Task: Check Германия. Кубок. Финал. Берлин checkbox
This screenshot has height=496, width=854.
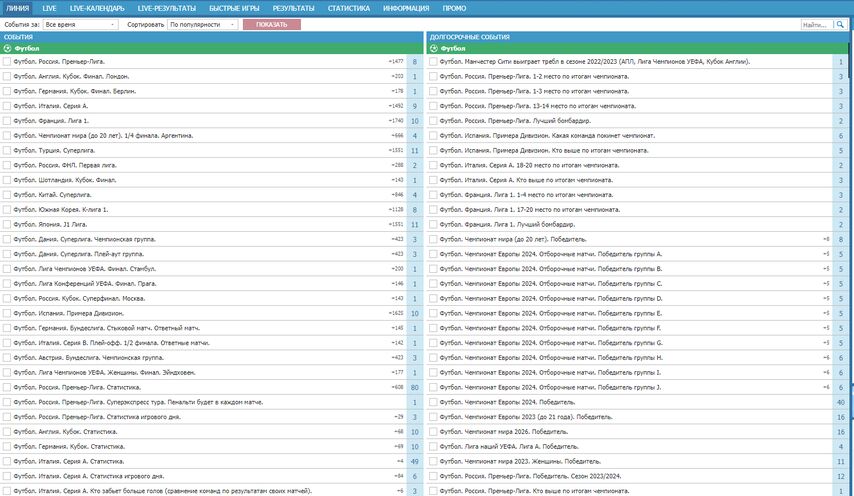Action: tap(7, 91)
